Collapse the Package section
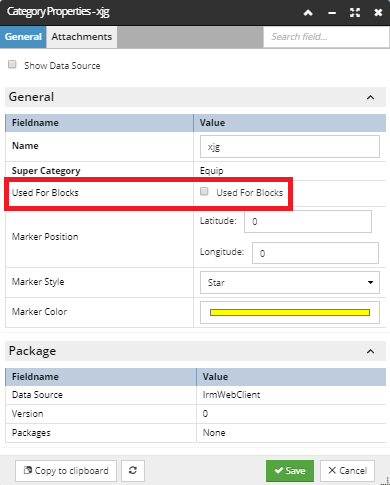This screenshot has height=485, width=390. pos(370,351)
